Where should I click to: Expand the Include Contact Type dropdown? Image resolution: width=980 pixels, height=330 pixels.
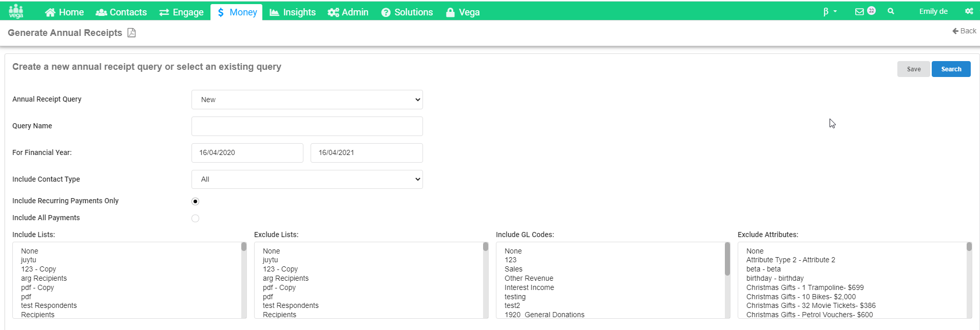[307, 179]
